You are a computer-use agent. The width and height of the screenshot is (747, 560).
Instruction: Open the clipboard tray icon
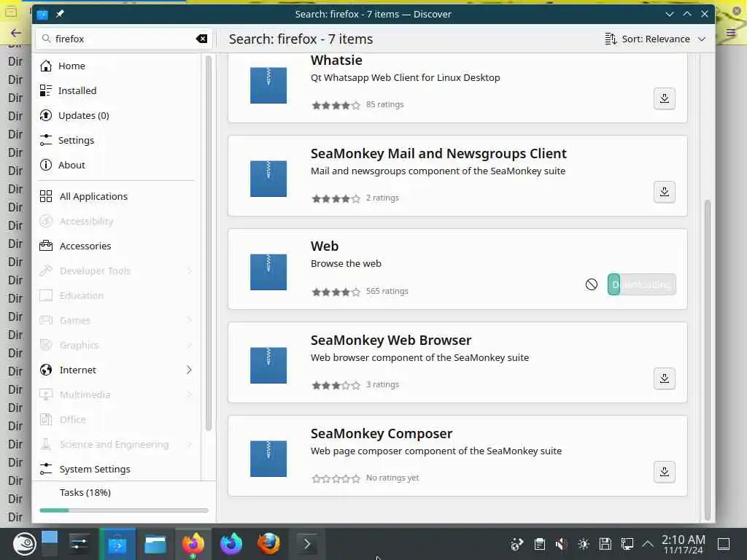click(x=539, y=544)
